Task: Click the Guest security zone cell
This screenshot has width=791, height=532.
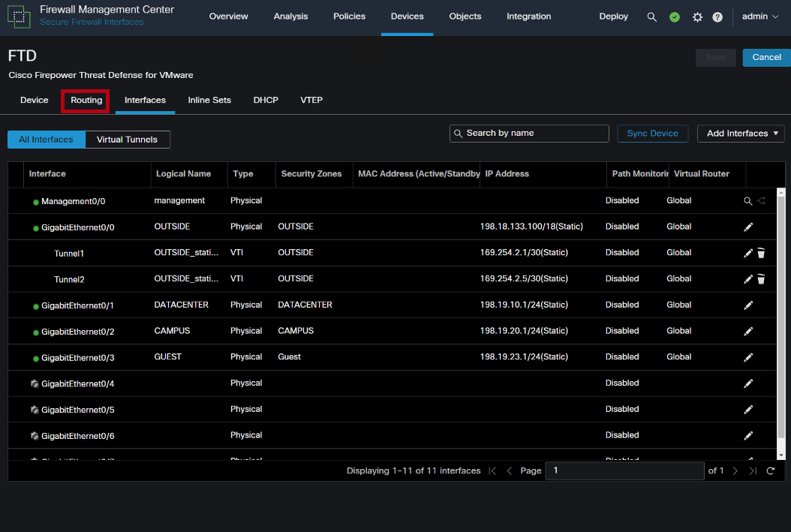Action: (x=289, y=357)
